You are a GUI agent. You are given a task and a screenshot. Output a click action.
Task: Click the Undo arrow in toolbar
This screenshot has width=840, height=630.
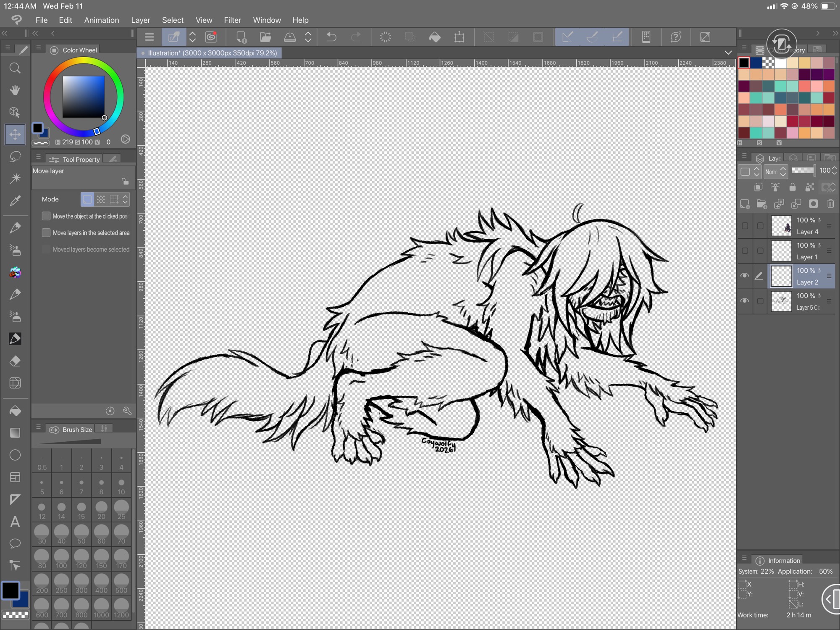click(331, 37)
